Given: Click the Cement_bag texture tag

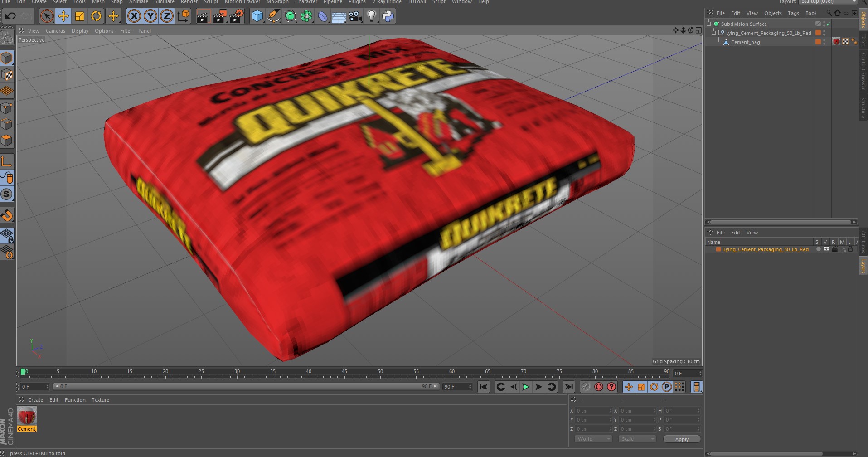Looking at the screenshot, I should point(837,42).
